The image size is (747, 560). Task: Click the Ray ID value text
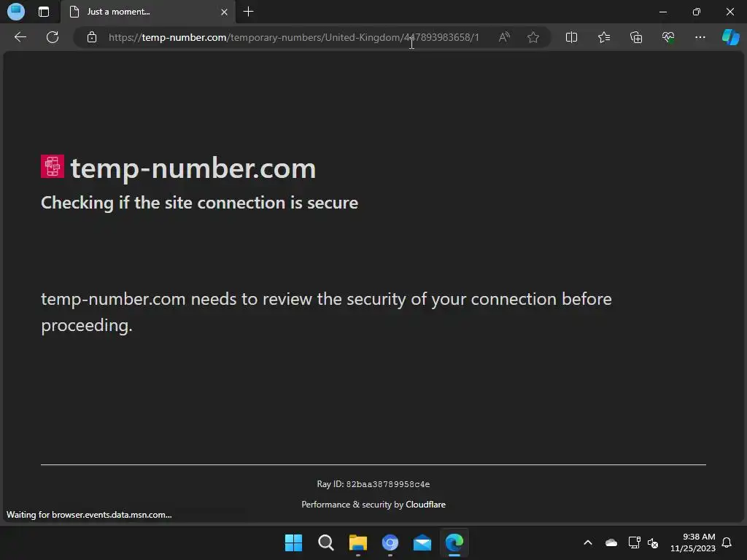pyautogui.click(x=388, y=484)
